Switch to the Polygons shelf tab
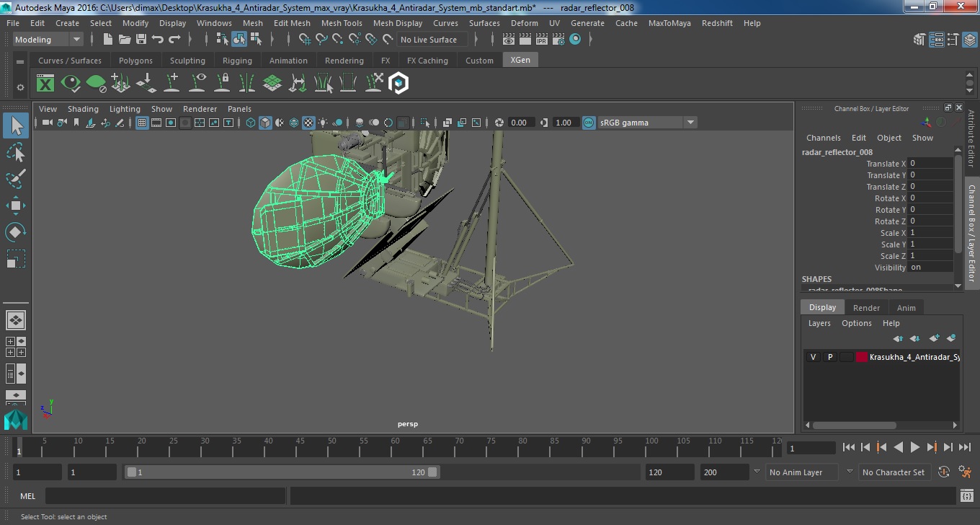The width and height of the screenshot is (980, 525). point(135,61)
